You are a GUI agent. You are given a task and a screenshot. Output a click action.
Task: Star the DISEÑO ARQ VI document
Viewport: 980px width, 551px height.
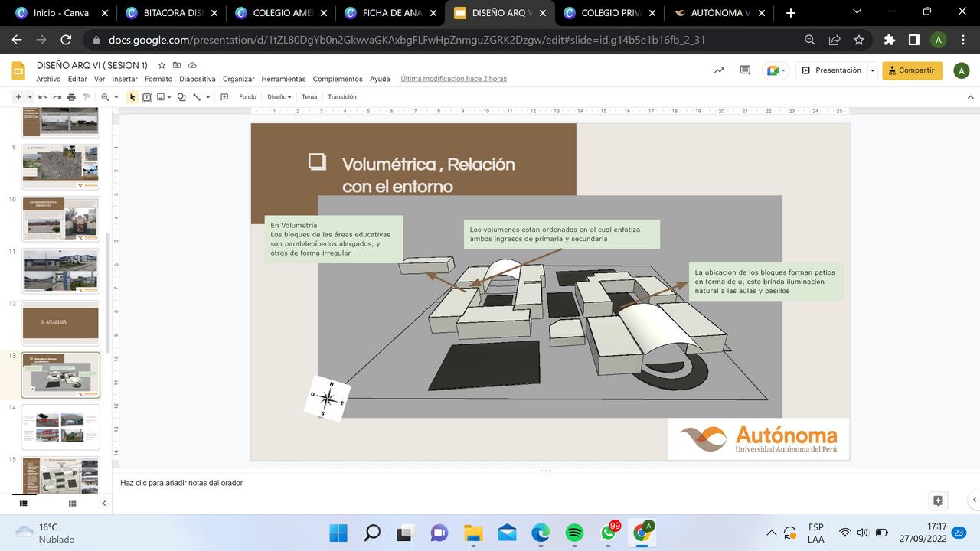162,66
